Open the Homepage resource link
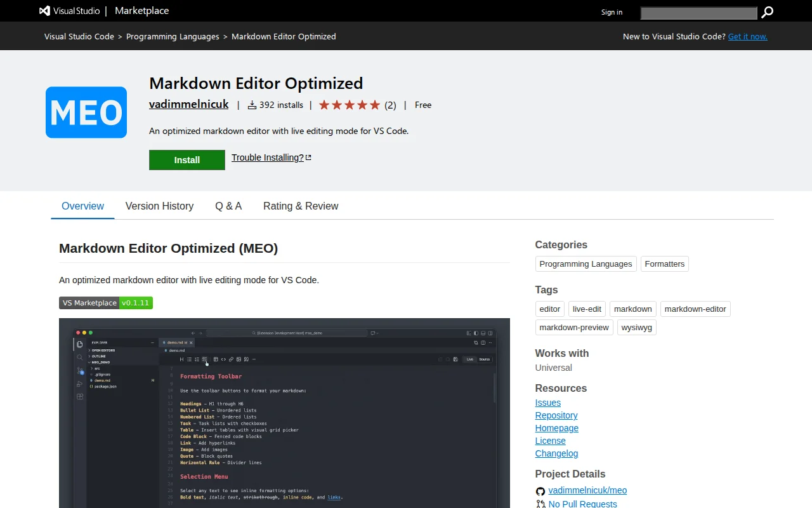Image resolution: width=812 pixels, height=508 pixels. point(557,428)
